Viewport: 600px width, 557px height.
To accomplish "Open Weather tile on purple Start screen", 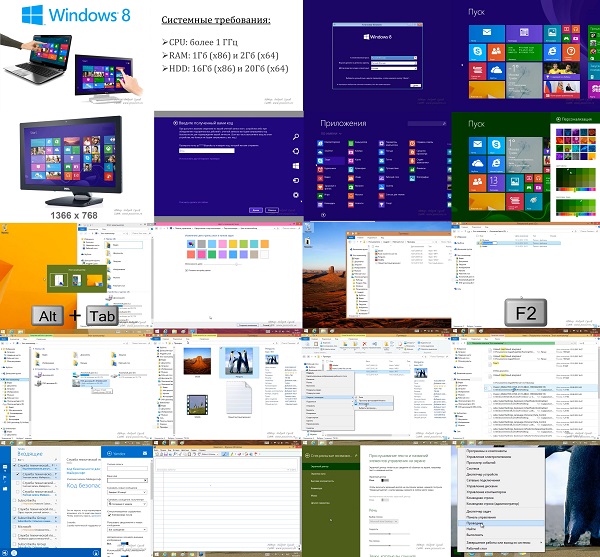I will (524, 80).
